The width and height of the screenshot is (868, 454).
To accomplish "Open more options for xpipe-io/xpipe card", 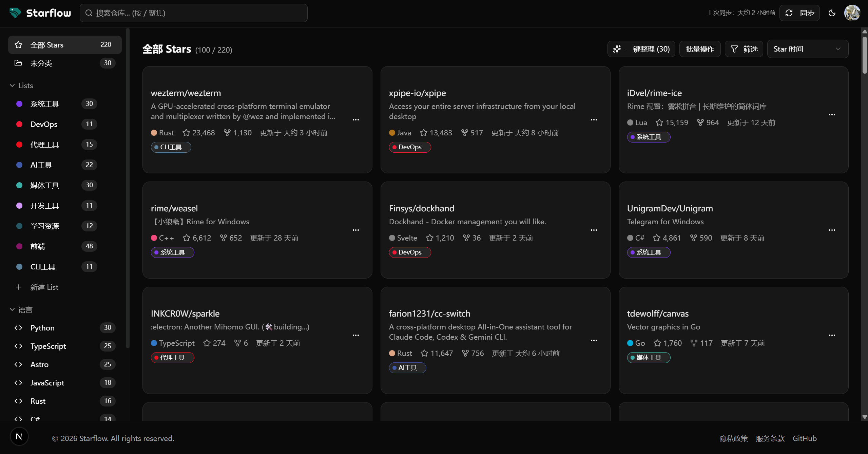I will 594,120.
